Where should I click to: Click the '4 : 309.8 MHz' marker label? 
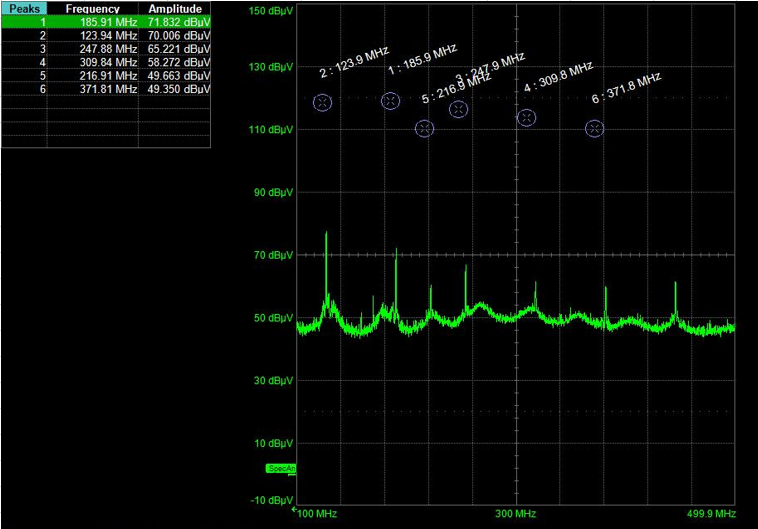point(558,77)
